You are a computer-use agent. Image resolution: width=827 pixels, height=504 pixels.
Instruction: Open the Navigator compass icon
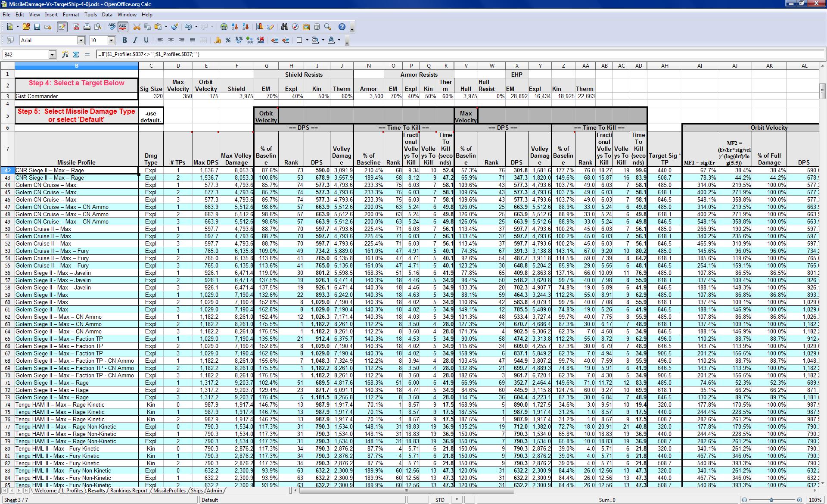[295, 27]
